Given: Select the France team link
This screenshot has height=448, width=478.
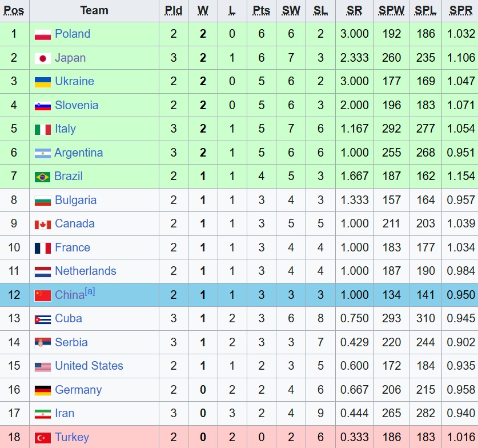Looking at the screenshot, I should (73, 247).
